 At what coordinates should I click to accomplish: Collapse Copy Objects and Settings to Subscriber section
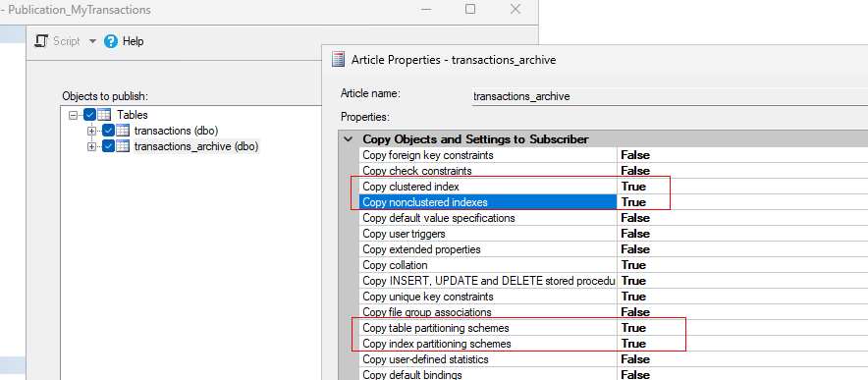(x=348, y=139)
